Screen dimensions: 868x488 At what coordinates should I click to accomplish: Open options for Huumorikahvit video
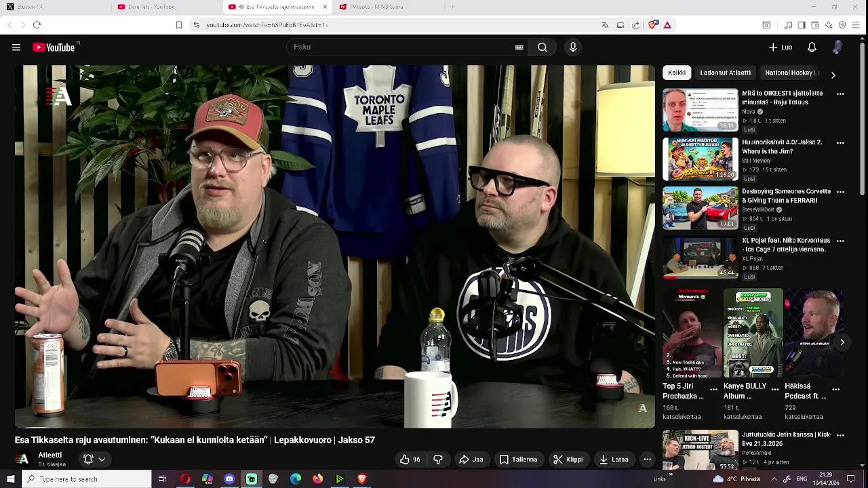coord(840,143)
